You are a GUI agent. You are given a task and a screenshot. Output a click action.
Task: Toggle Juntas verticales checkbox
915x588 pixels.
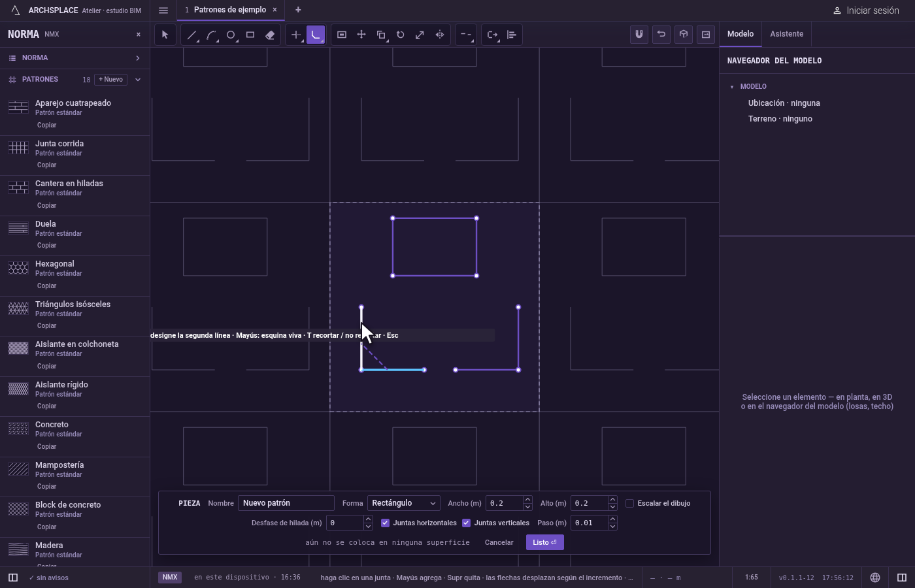point(466,523)
